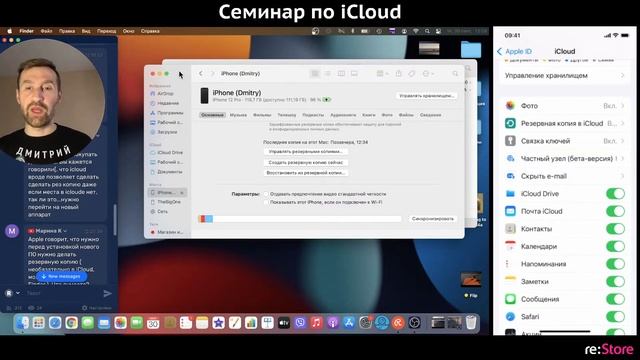The image size is (640, 360).
Task: Open the Finder grouping dropdown
Action: [382, 73]
